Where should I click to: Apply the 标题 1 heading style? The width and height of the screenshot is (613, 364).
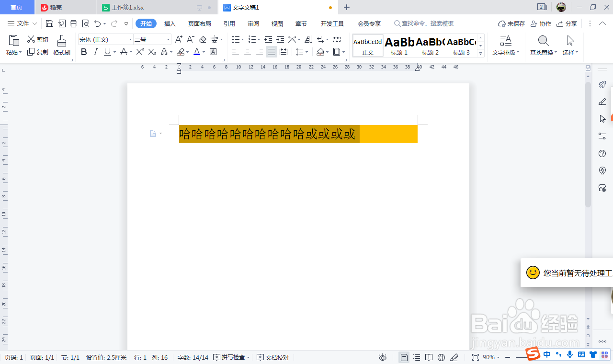(x=399, y=46)
